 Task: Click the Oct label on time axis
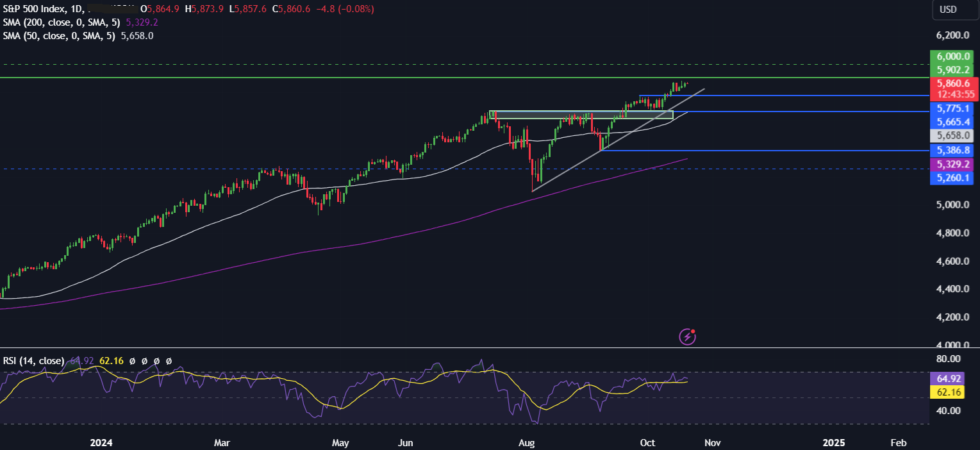coord(648,443)
